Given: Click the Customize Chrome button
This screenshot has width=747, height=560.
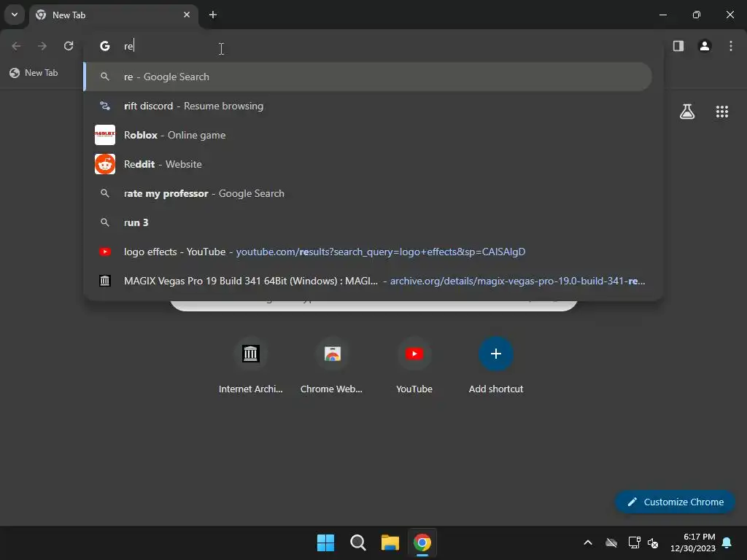Looking at the screenshot, I should 675,502.
